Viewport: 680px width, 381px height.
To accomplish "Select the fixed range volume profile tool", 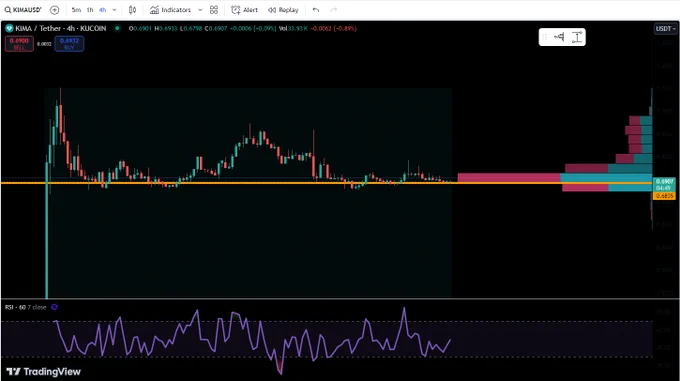I will pos(559,37).
